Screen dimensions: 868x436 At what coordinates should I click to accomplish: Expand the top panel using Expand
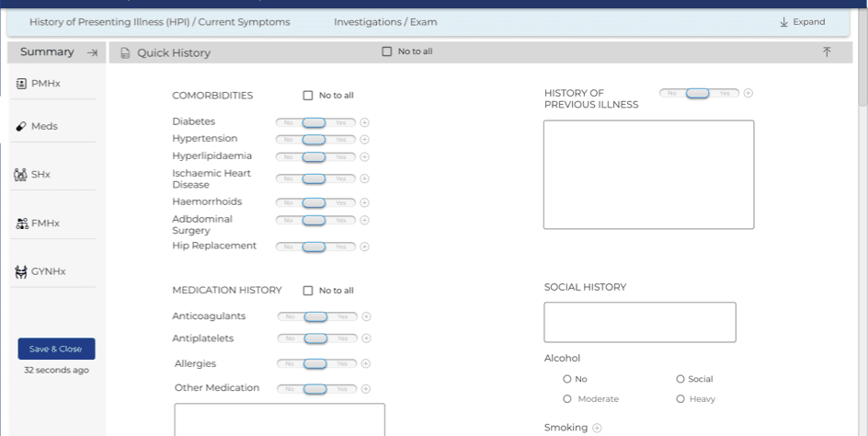point(802,22)
